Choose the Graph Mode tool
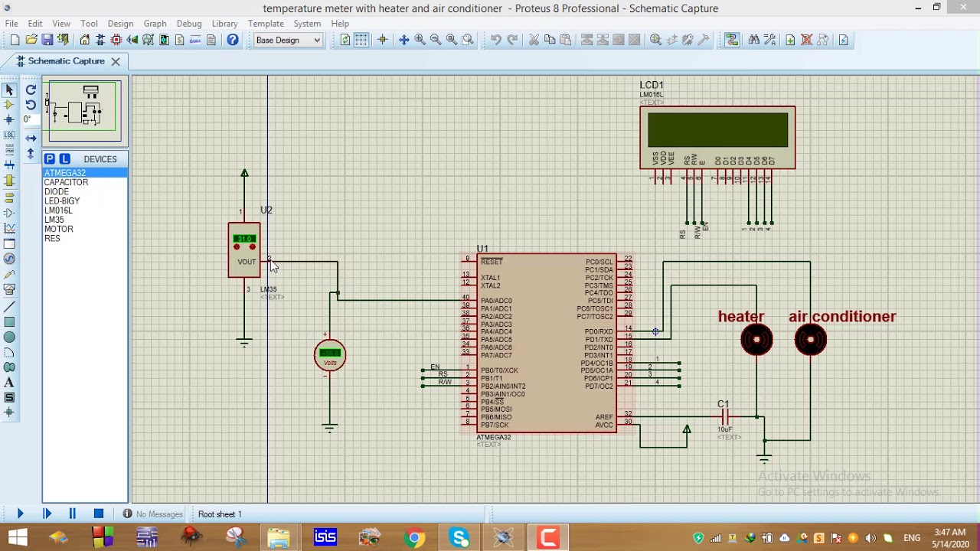 point(9,228)
